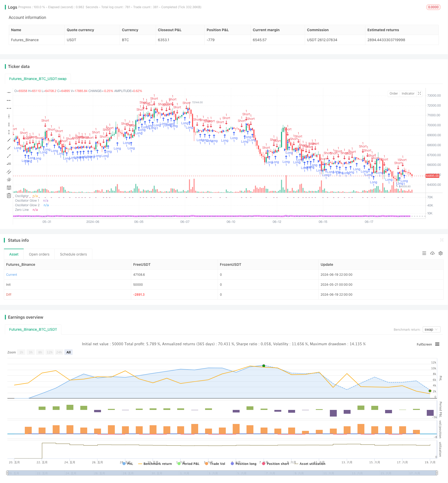Toggle the PnL series in legend

point(128,464)
